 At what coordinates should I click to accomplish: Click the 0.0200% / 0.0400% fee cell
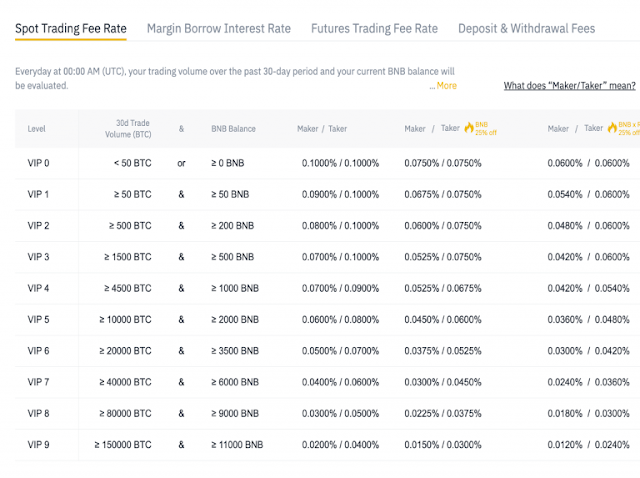340,444
